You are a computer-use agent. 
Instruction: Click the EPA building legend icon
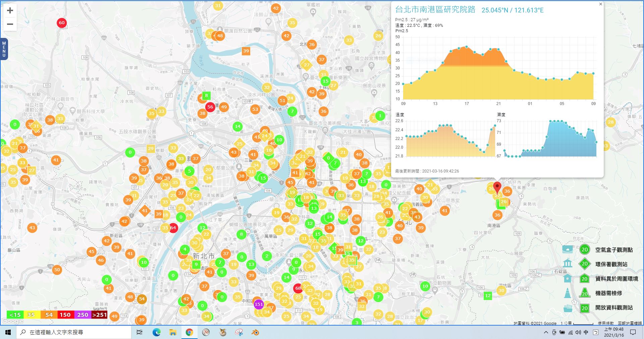[568, 263]
